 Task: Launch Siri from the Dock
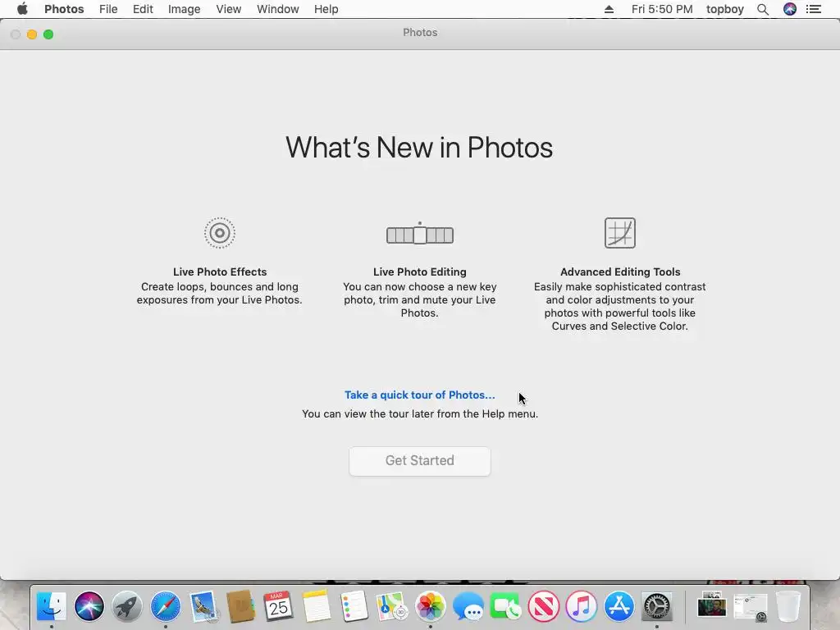point(89,606)
